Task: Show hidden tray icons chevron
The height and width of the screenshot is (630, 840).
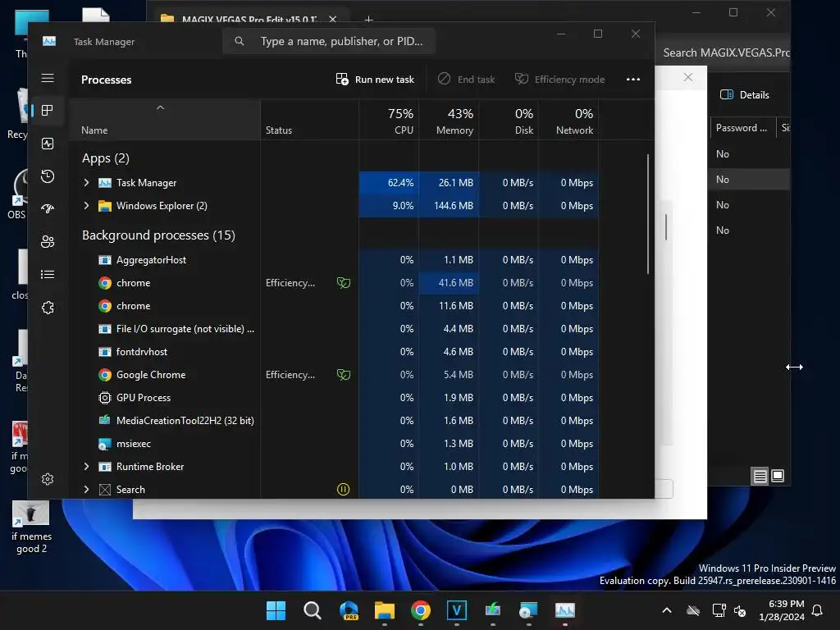Action: (x=667, y=610)
